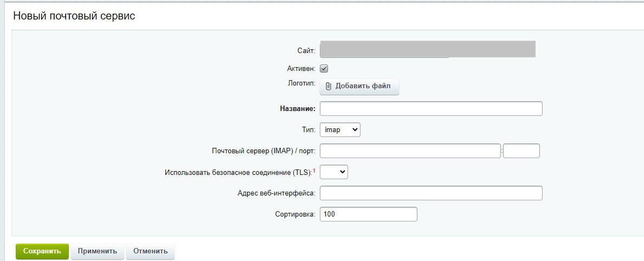
Task: Click the Адрес веб-интерфейса label text
Action: coord(276,193)
